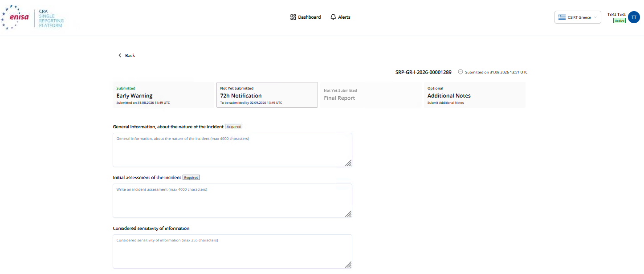The width and height of the screenshot is (644, 274).
Task: Open the Alerts menu item
Action: pyautogui.click(x=340, y=17)
